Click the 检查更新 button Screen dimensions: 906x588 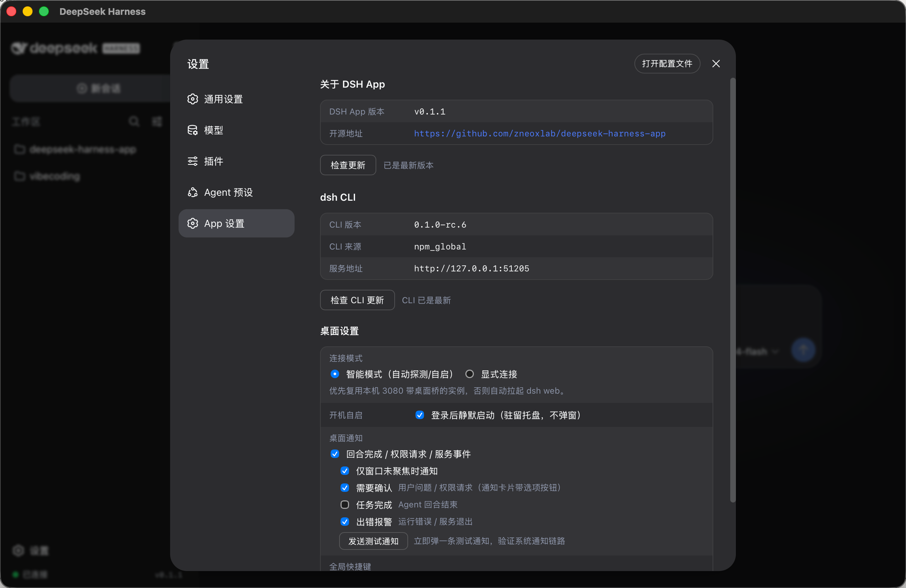pos(348,165)
